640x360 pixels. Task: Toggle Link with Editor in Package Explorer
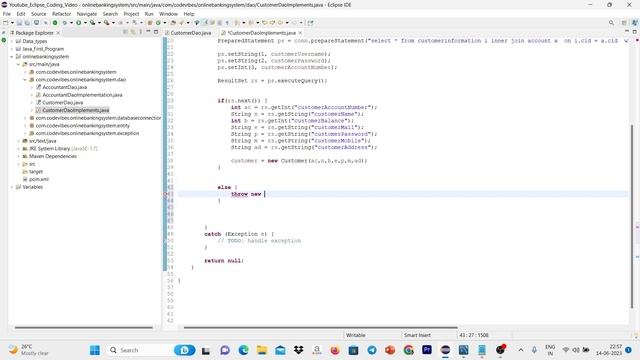click(133, 32)
